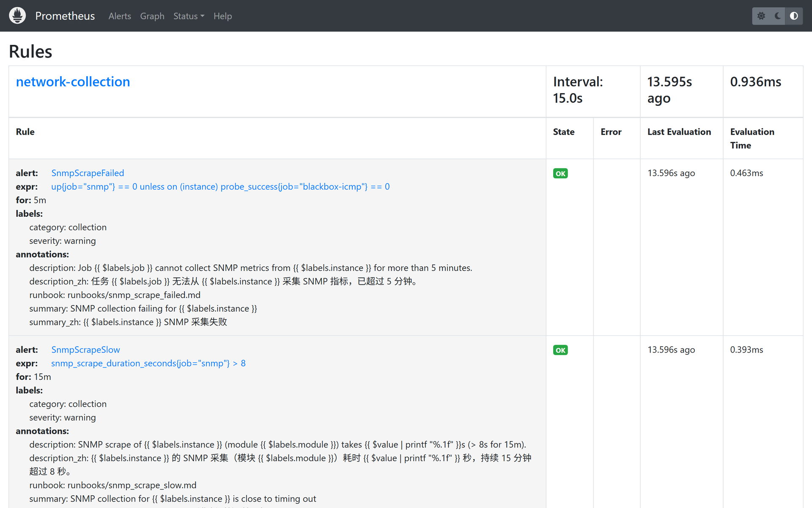Select the auto theme half-circle icon

[x=794, y=16]
